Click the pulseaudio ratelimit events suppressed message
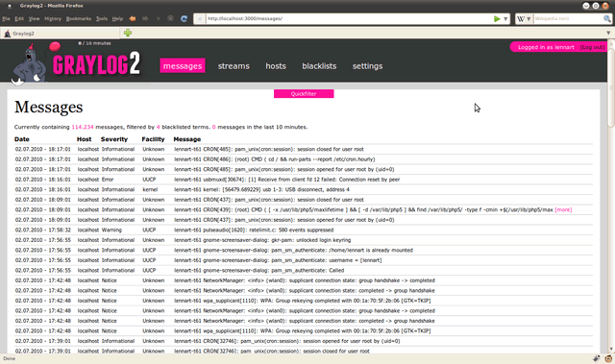The width and height of the screenshot is (615, 364). [x=254, y=230]
